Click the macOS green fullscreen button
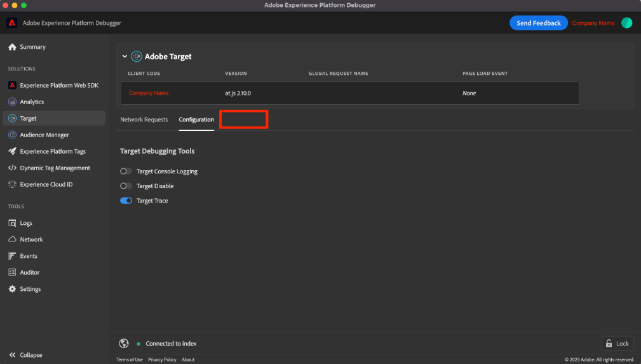Image resolution: width=641 pixels, height=364 pixels. click(x=24, y=5)
